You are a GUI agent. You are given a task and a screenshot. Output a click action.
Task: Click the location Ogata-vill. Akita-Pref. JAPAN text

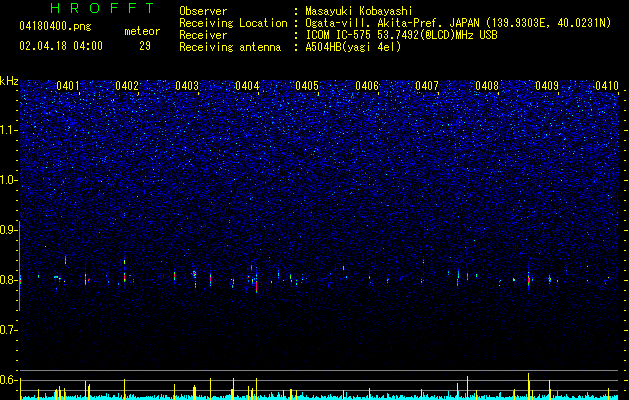tap(393, 23)
